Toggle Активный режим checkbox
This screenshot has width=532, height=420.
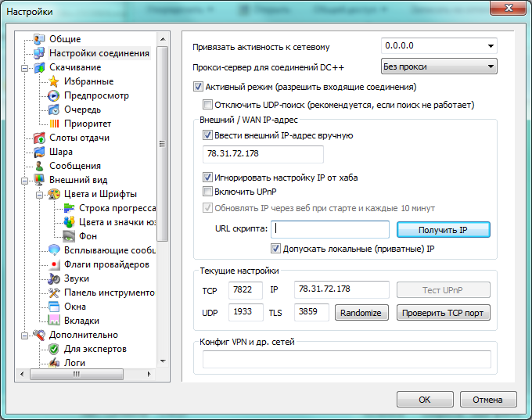point(198,87)
